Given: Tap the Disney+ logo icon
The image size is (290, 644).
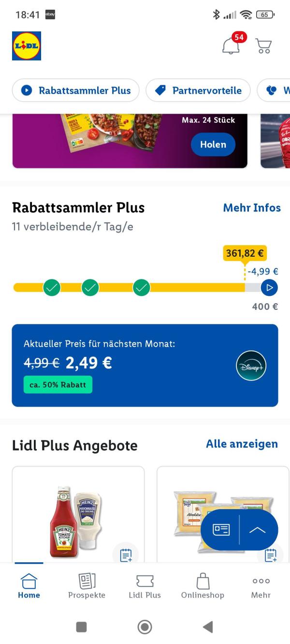Looking at the screenshot, I should (251, 366).
